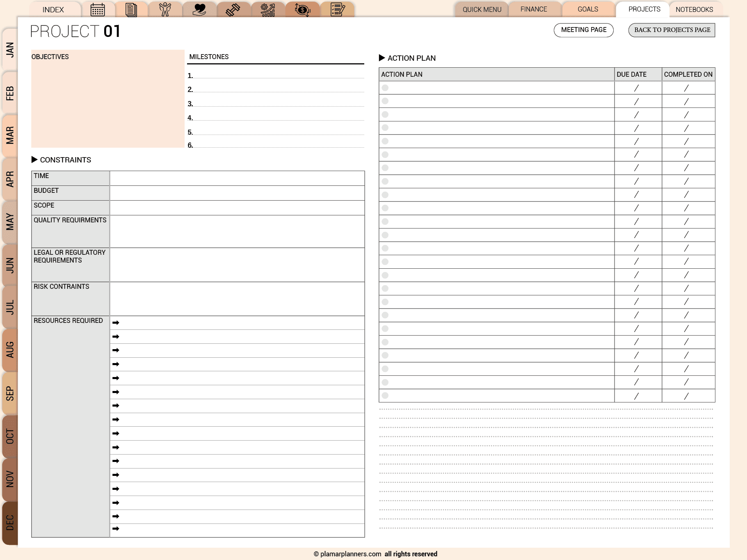Open the stacked documents icon tab
The height and width of the screenshot is (560, 747).
click(131, 9)
